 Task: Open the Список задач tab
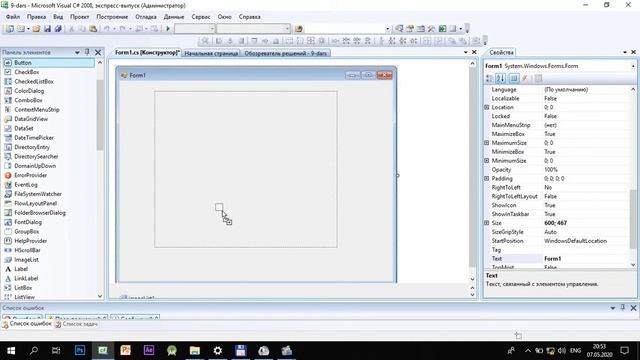click(76, 324)
